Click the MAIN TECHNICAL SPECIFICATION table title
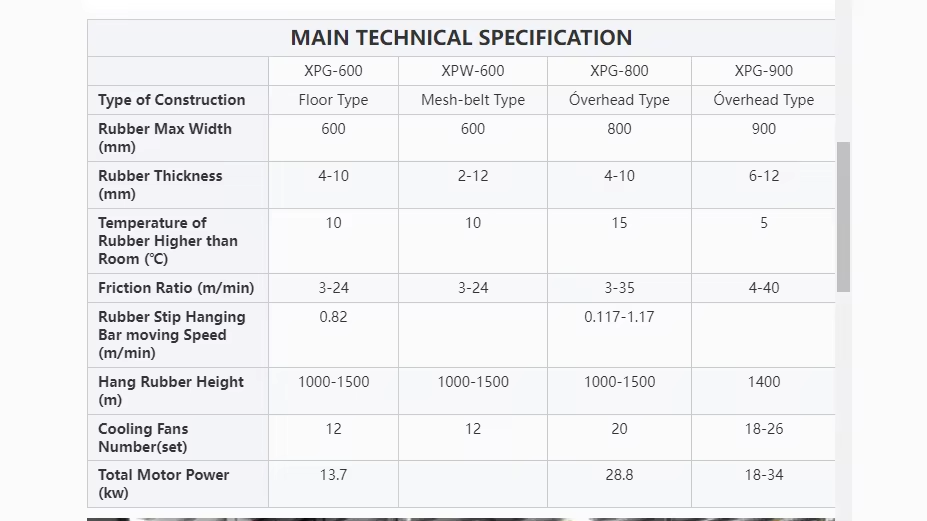Image resolution: width=927 pixels, height=521 pixels. (x=461, y=38)
